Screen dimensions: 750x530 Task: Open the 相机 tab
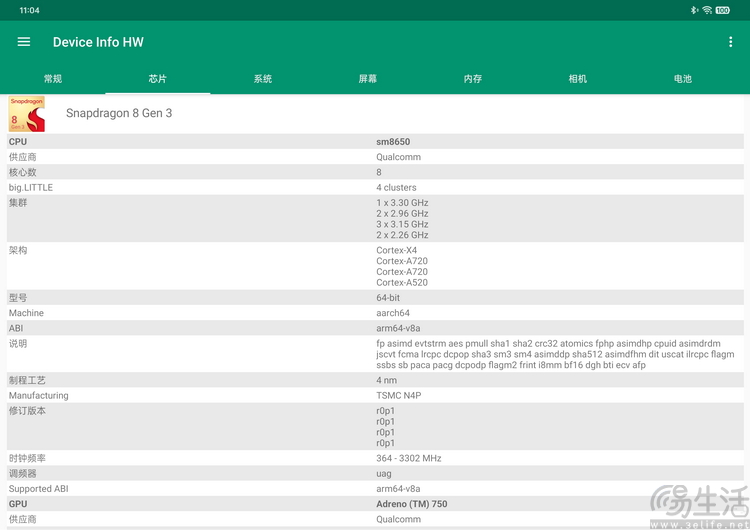tap(578, 79)
